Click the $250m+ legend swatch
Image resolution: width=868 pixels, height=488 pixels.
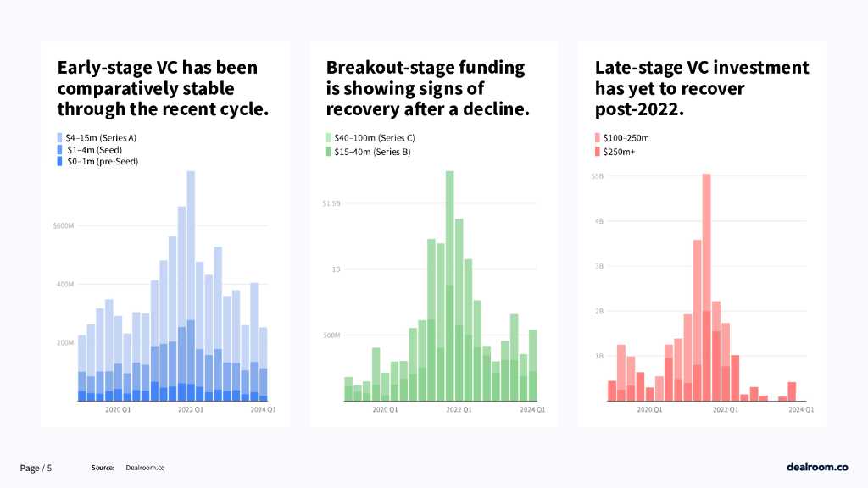pos(597,152)
